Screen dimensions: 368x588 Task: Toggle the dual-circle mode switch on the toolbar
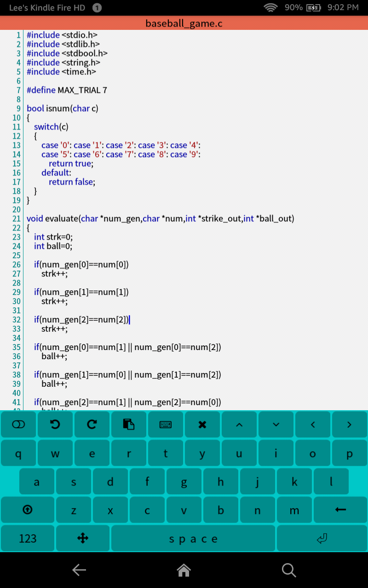18,424
